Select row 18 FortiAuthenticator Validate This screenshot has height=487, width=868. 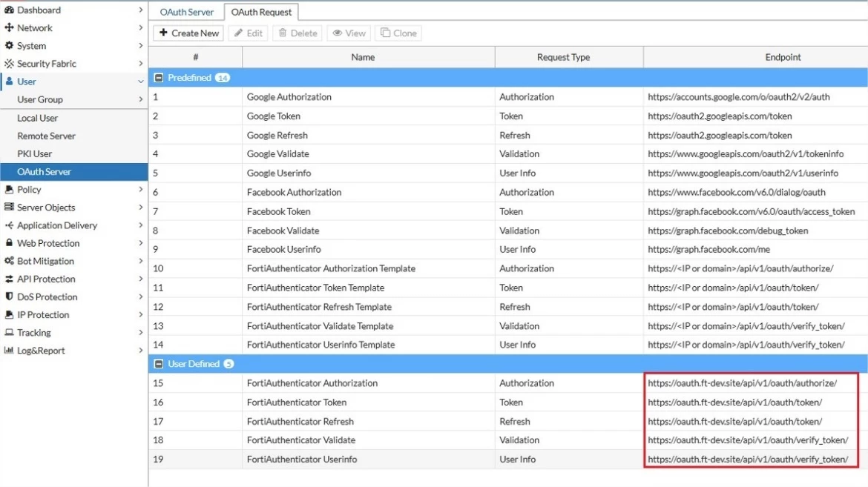click(508, 440)
